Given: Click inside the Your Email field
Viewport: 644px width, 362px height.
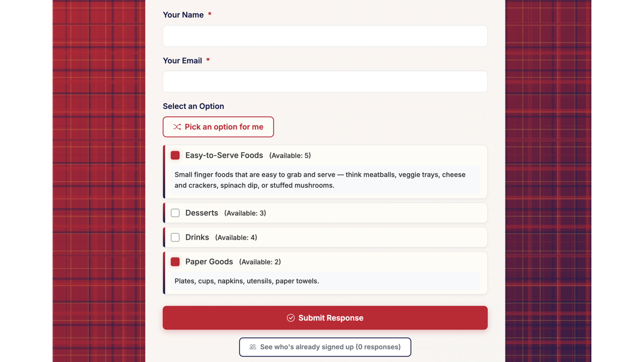Looking at the screenshot, I should click(325, 81).
